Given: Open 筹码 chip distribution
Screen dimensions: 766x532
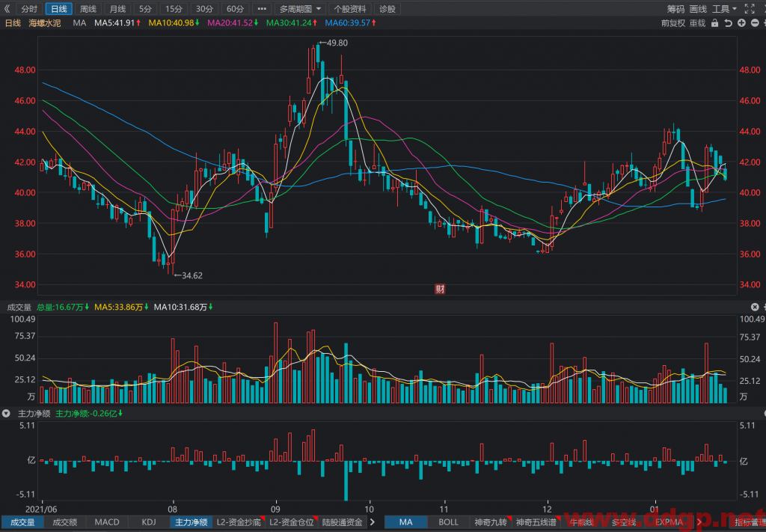Looking at the screenshot, I should 676,9.
